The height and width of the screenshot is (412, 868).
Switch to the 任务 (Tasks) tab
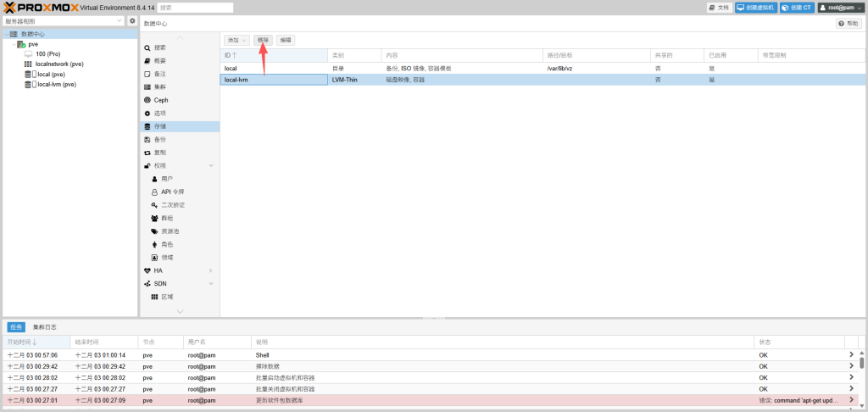(x=15, y=326)
